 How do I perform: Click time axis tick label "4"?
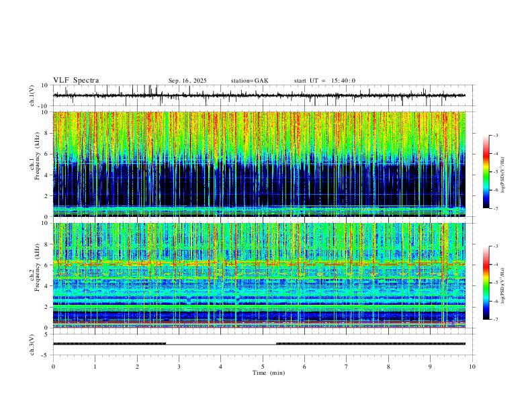tap(220, 367)
